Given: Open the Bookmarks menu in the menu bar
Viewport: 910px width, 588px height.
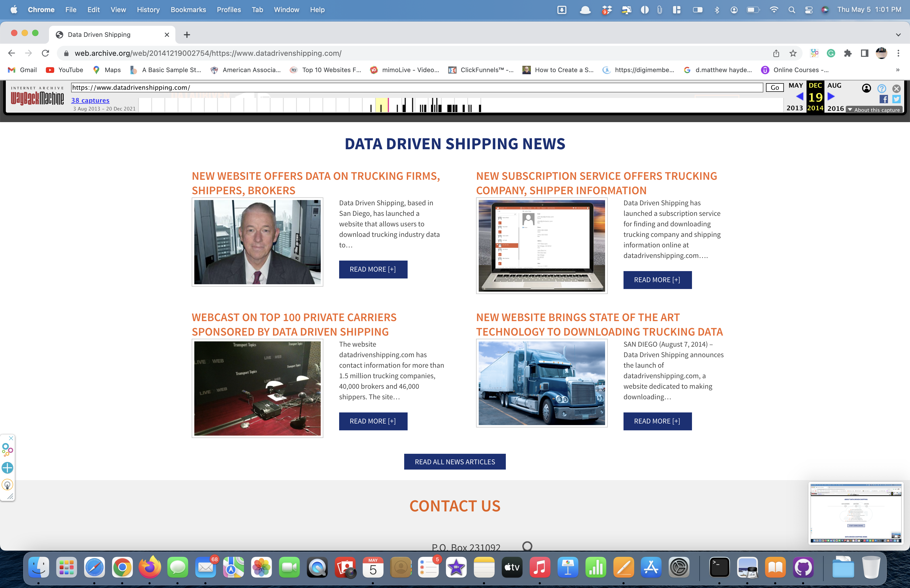Looking at the screenshot, I should [188, 10].
